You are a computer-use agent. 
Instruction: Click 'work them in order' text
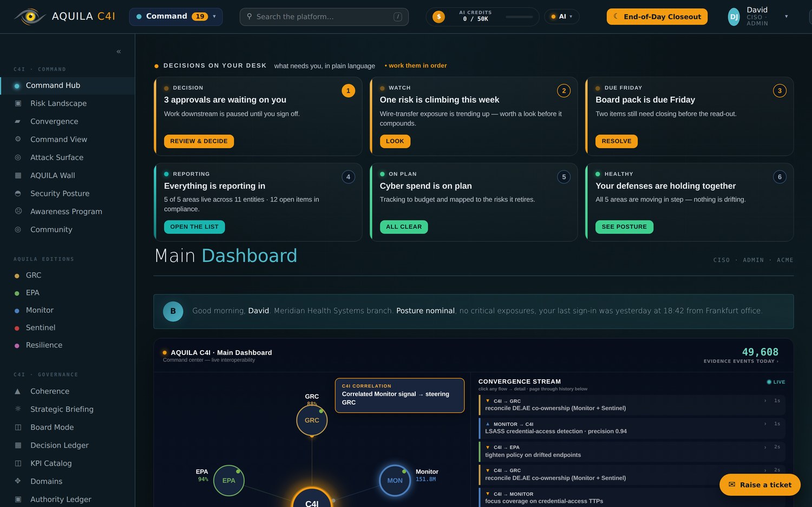point(416,65)
